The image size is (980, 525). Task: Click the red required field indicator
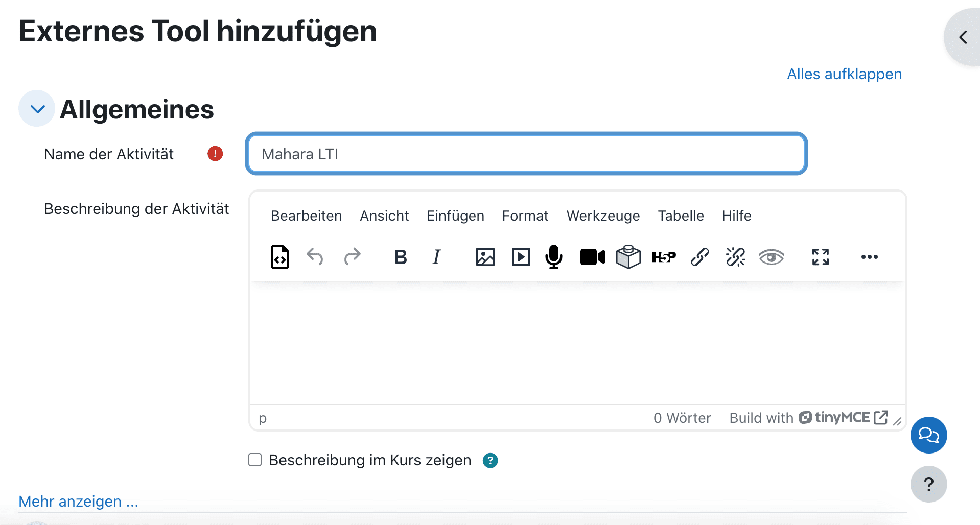[215, 154]
